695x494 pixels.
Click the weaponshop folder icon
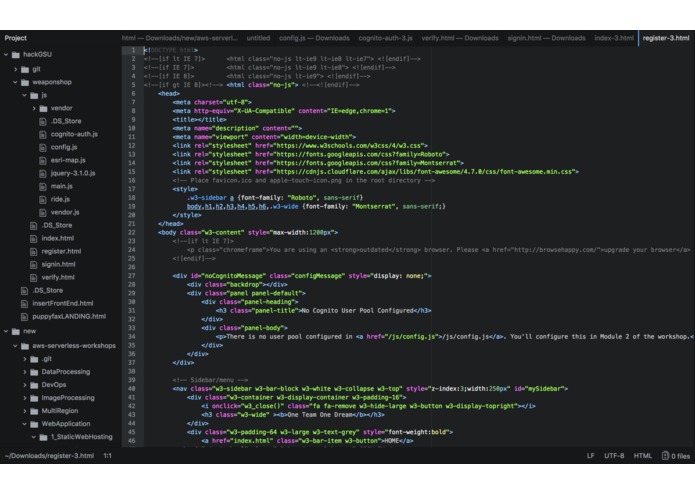click(25, 82)
